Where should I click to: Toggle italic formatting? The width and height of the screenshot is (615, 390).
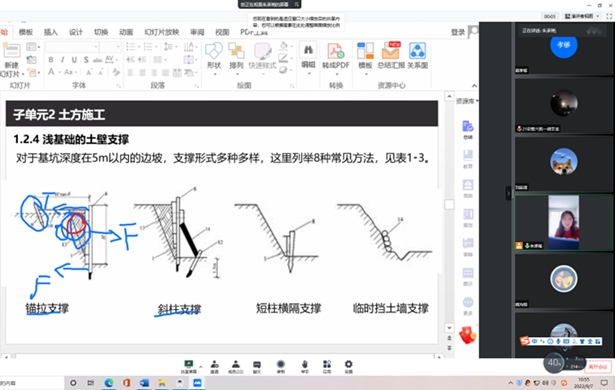click(x=62, y=60)
